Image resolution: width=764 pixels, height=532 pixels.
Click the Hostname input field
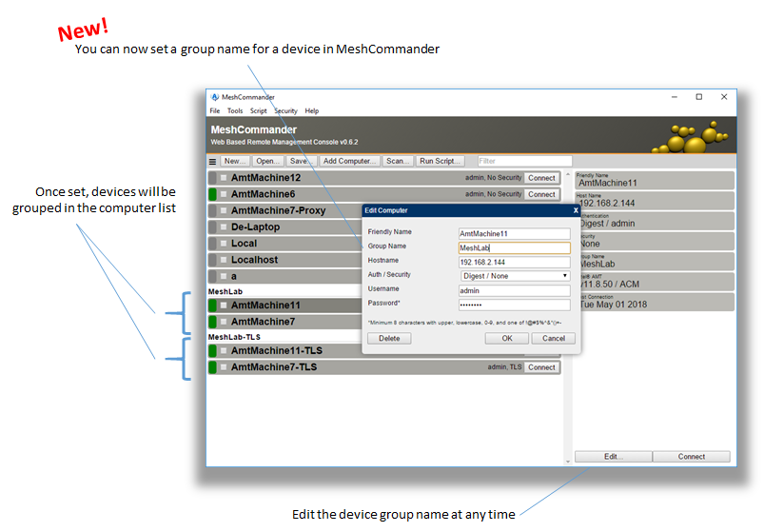click(x=515, y=262)
